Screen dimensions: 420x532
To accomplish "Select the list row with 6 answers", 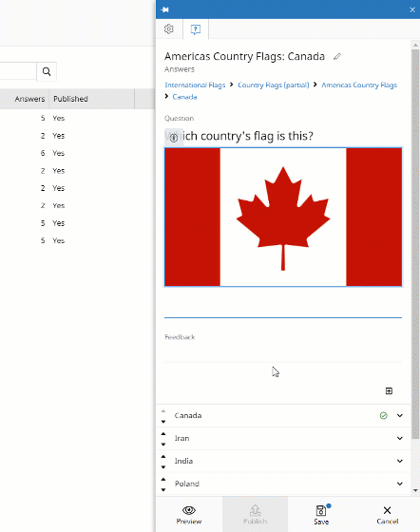I will click(77, 153).
